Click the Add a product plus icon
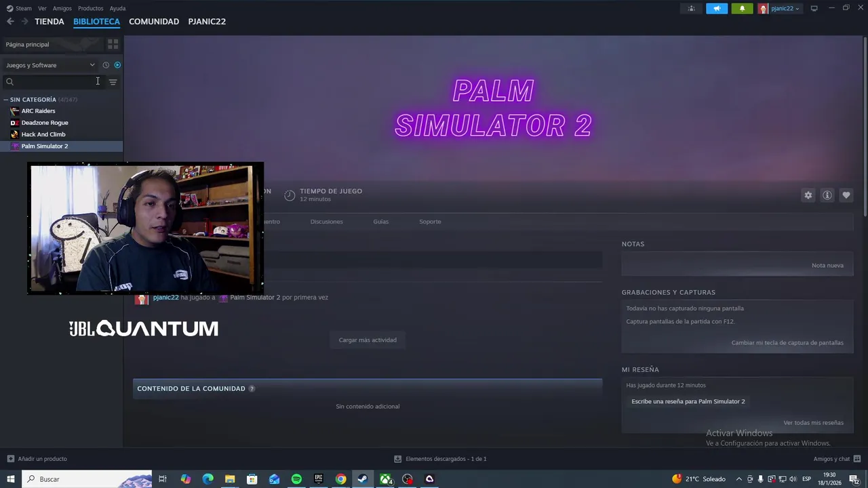The height and width of the screenshot is (488, 868). pyautogui.click(x=10, y=459)
